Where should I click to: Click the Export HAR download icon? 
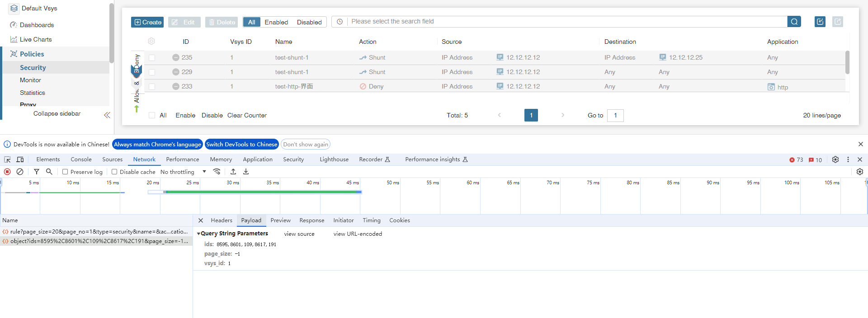pos(246,172)
